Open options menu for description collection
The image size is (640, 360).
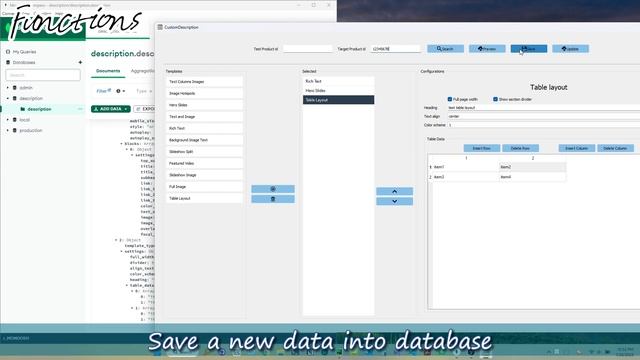tap(80, 109)
